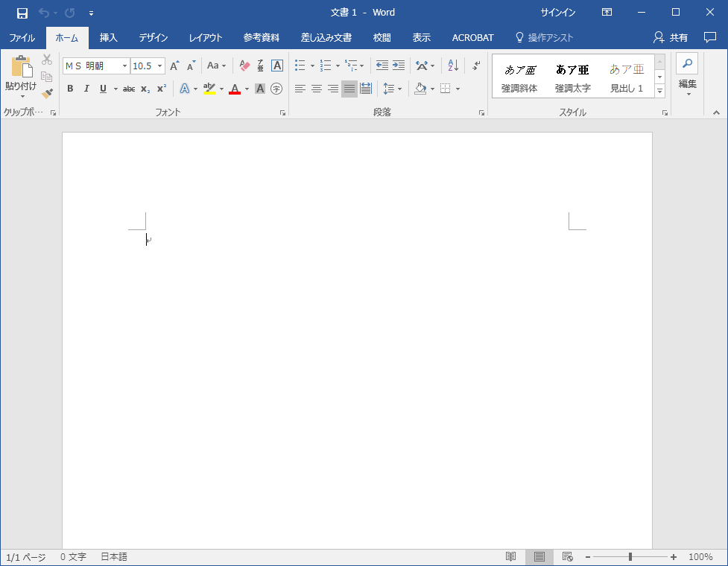Click the Find magnifier in Editing
The width and height of the screenshot is (728, 566).
[x=687, y=63]
